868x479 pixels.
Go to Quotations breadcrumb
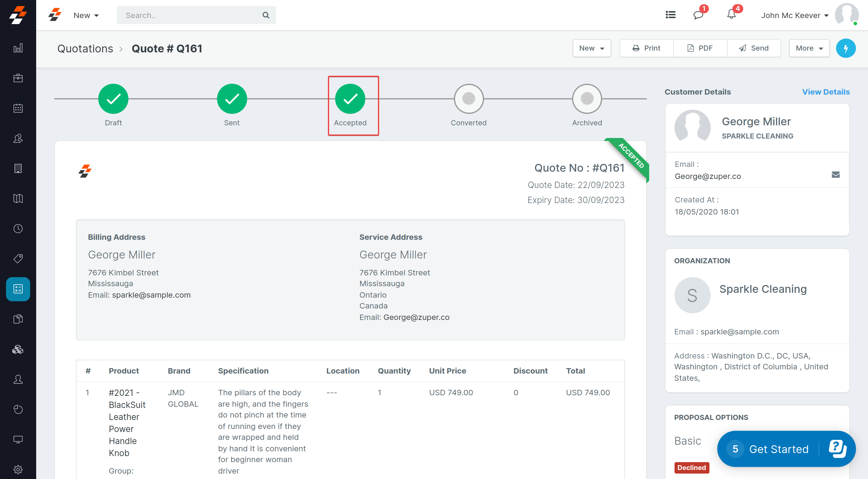tap(85, 49)
